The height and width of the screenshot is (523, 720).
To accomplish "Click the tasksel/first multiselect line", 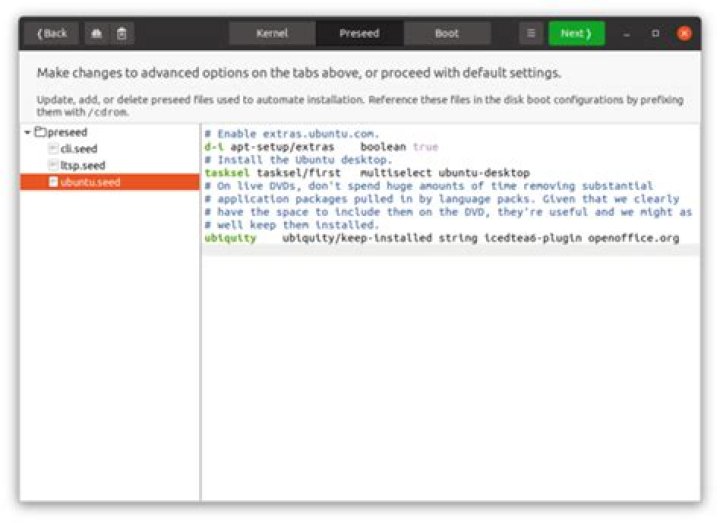I will click(x=367, y=173).
